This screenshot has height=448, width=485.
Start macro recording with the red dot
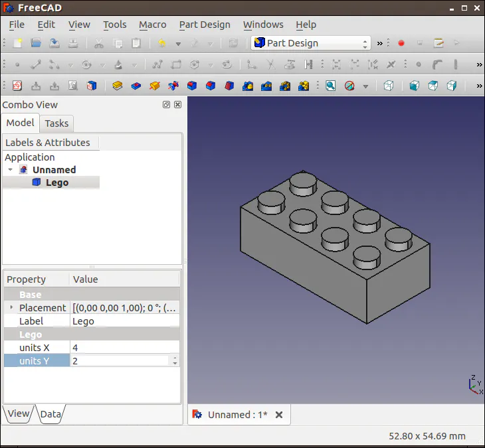(401, 43)
